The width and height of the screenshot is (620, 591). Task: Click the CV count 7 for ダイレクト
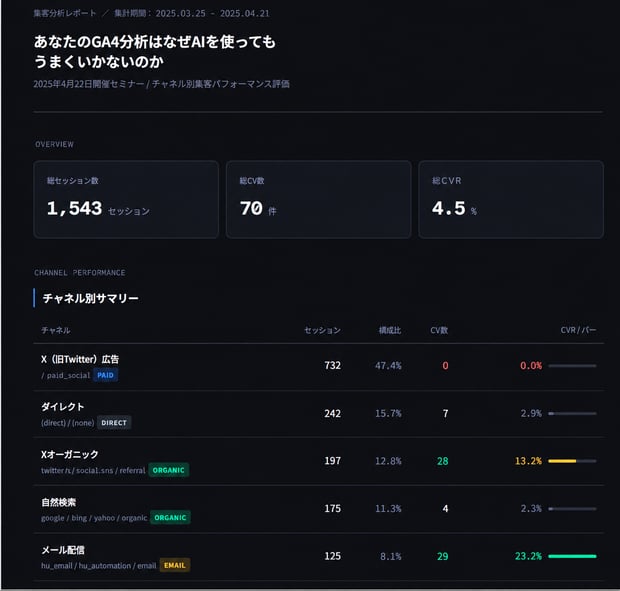click(x=446, y=414)
